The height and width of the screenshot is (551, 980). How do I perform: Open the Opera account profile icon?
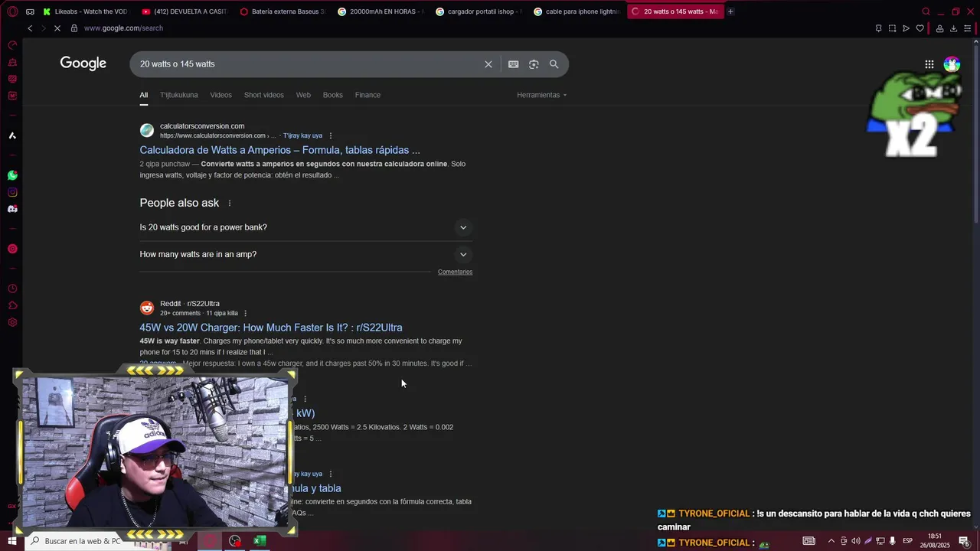tap(939, 28)
